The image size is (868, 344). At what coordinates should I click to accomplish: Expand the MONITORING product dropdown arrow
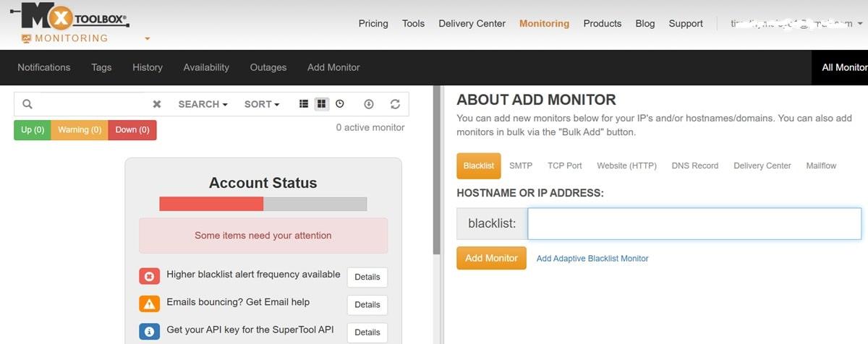(x=148, y=39)
